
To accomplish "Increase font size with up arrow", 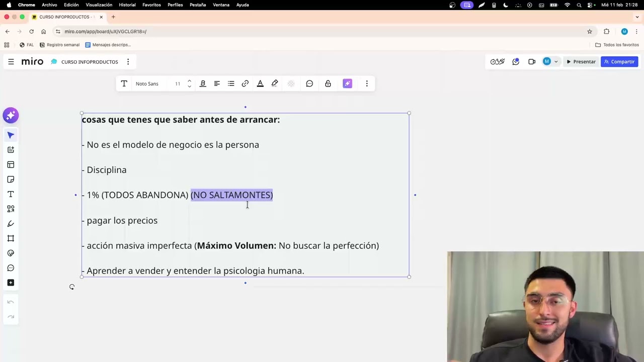I will pyautogui.click(x=189, y=81).
